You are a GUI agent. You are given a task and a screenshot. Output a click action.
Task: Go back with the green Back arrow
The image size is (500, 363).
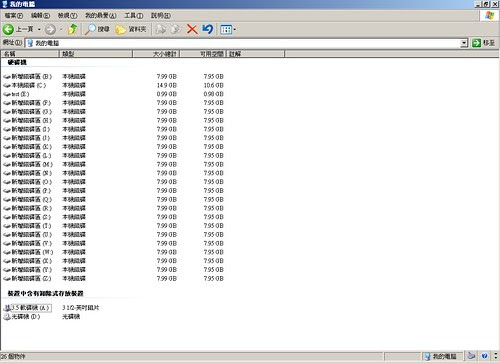click(8, 29)
